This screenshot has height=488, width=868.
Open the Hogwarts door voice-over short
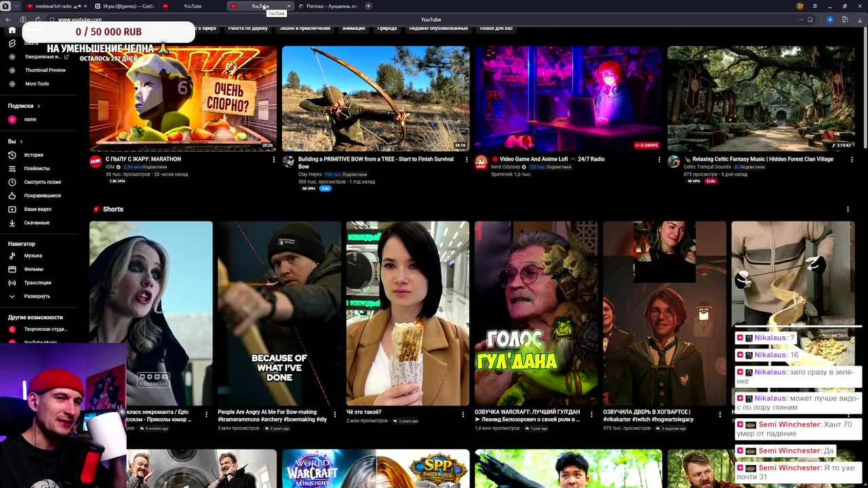pos(665,313)
